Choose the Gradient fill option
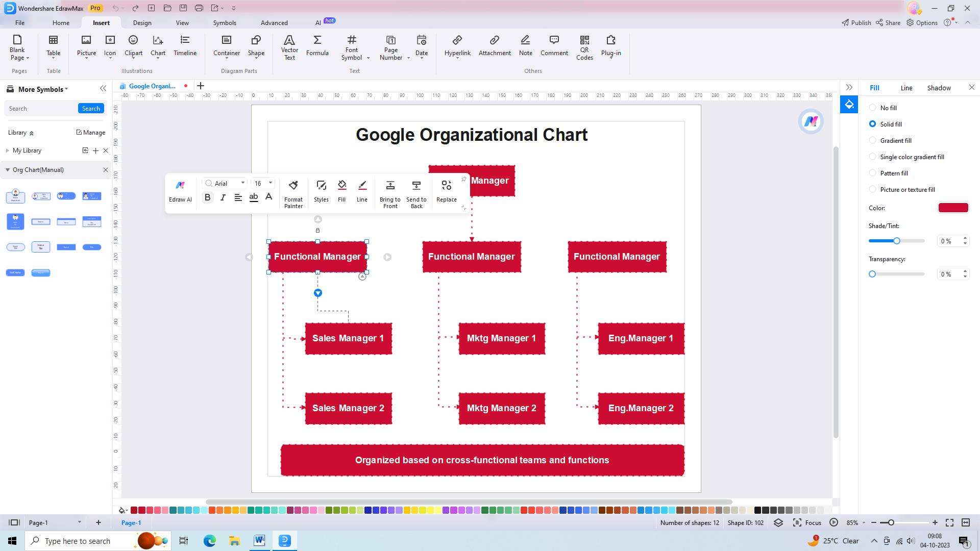The height and width of the screenshot is (551, 980). coord(873,140)
